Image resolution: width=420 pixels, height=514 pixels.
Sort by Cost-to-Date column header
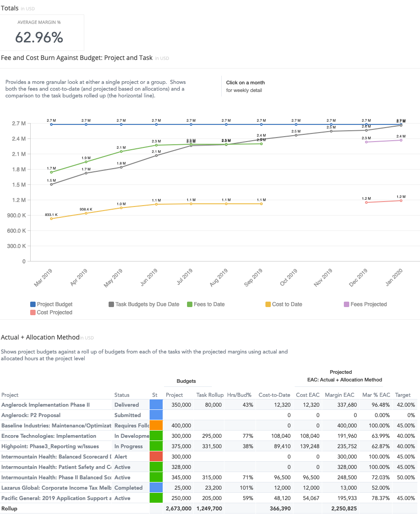(x=274, y=395)
